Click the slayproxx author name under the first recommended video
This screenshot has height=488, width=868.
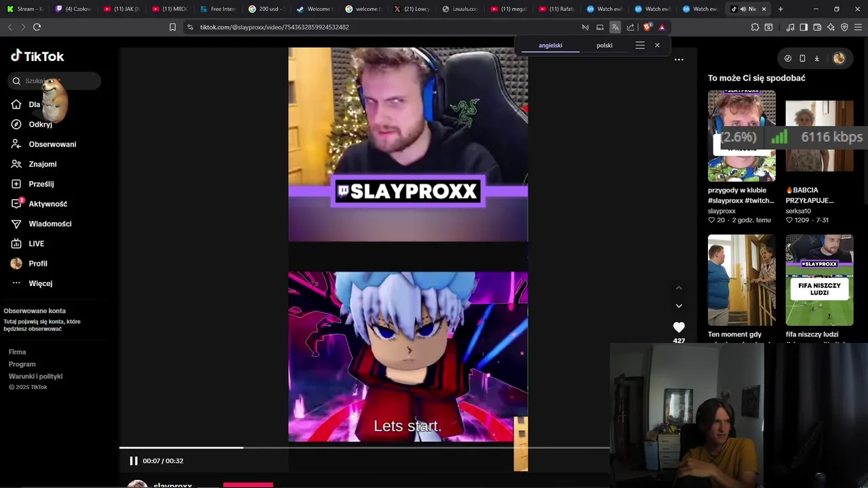pyautogui.click(x=722, y=211)
